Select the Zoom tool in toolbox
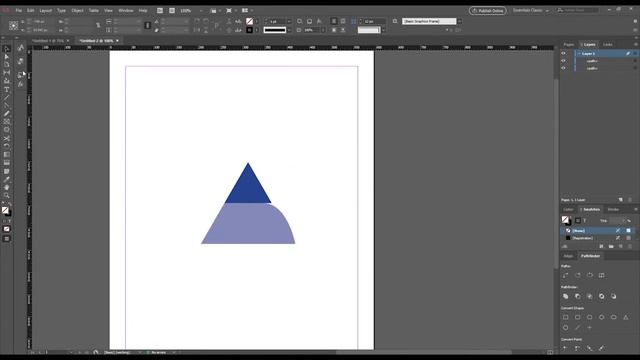 [7, 196]
